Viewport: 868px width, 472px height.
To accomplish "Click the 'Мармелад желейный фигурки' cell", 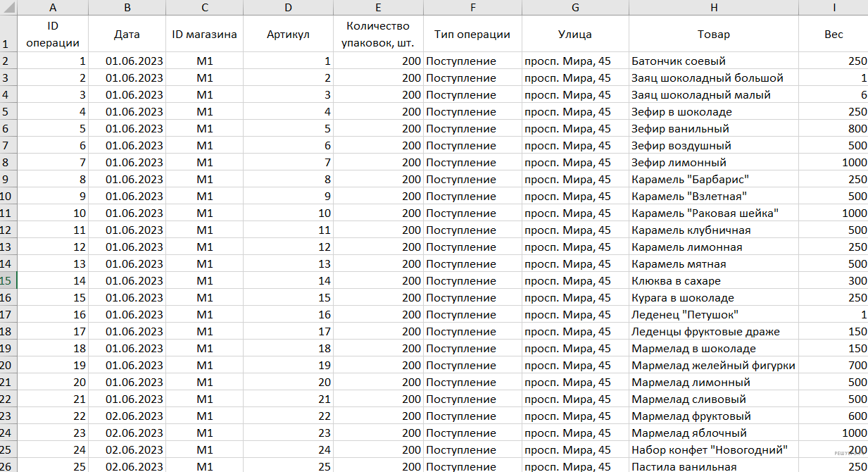I will pos(714,366).
